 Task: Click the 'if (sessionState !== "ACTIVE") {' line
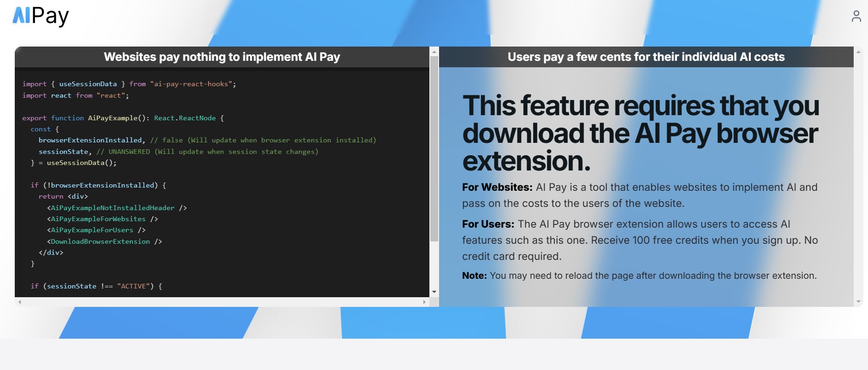coord(96,286)
